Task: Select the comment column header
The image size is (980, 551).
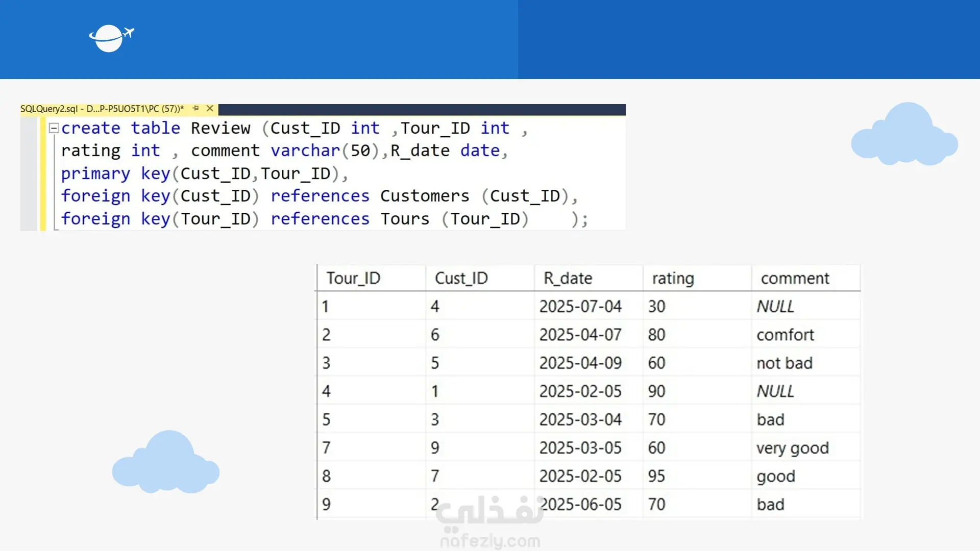Action: click(x=795, y=278)
